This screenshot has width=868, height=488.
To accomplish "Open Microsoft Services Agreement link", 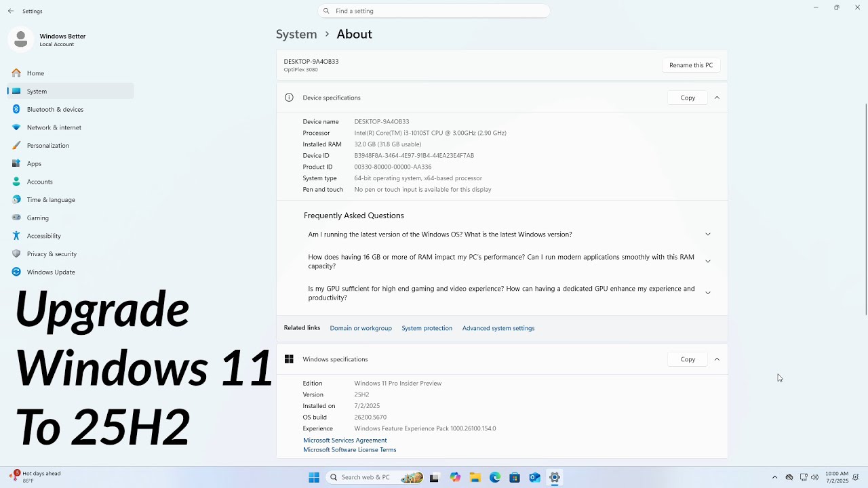I will click(x=345, y=441).
